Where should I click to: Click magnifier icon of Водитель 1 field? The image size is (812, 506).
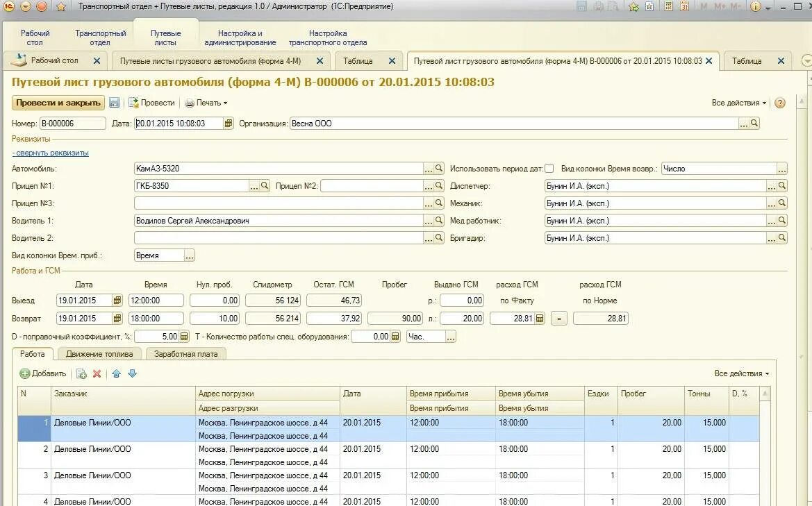[439, 221]
